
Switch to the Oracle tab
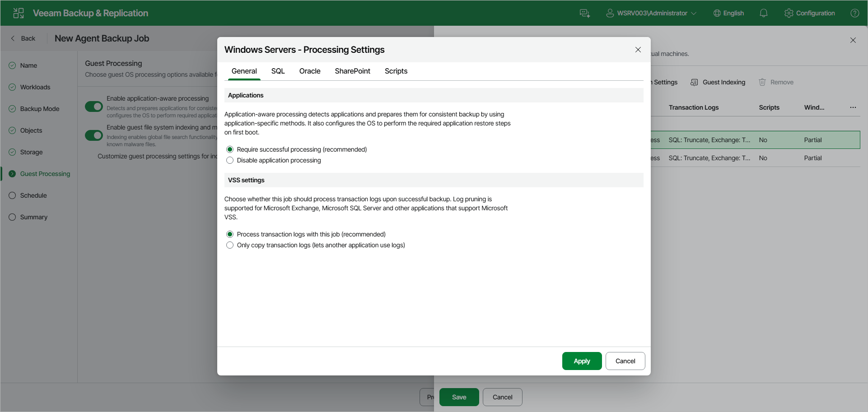pyautogui.click(x=310, y=71)
